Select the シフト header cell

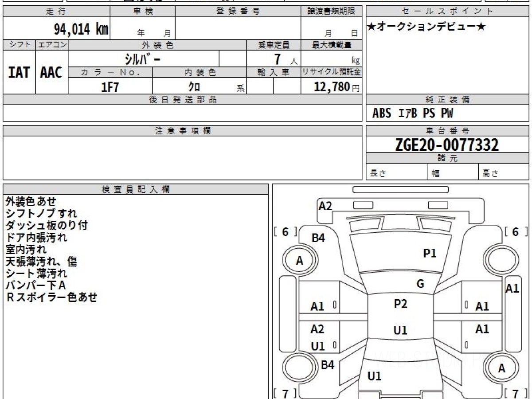pyautogui.click(x=19, y=45)
